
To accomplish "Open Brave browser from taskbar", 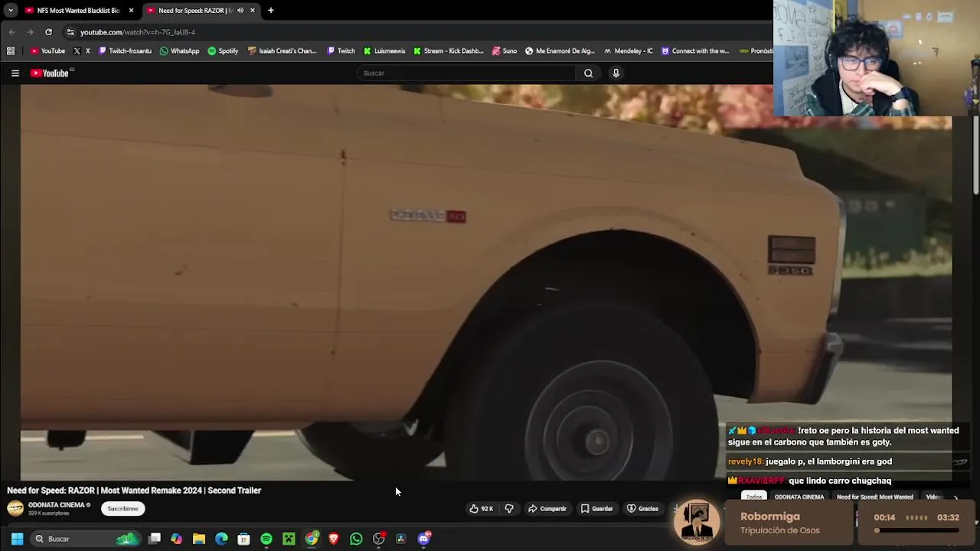I will [334, 539].
